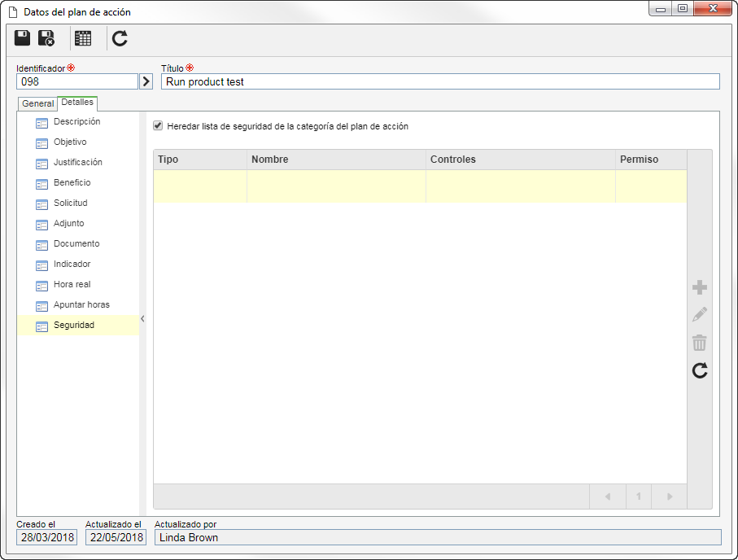Open the grid table toolbar icon
The height and width of the screenshot is (560, 738).
[x=83, y=38]
